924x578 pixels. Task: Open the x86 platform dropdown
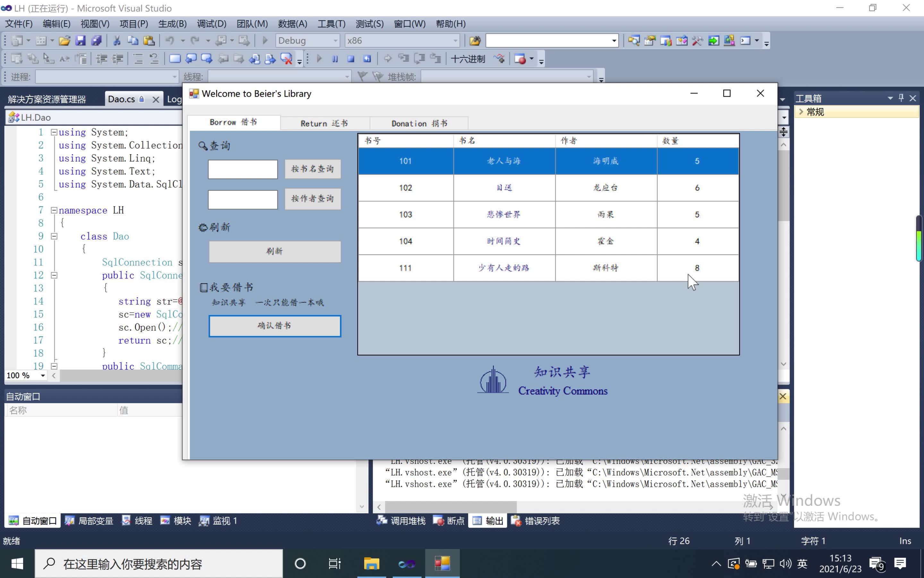pyautogui.click(x=455, y=40)
